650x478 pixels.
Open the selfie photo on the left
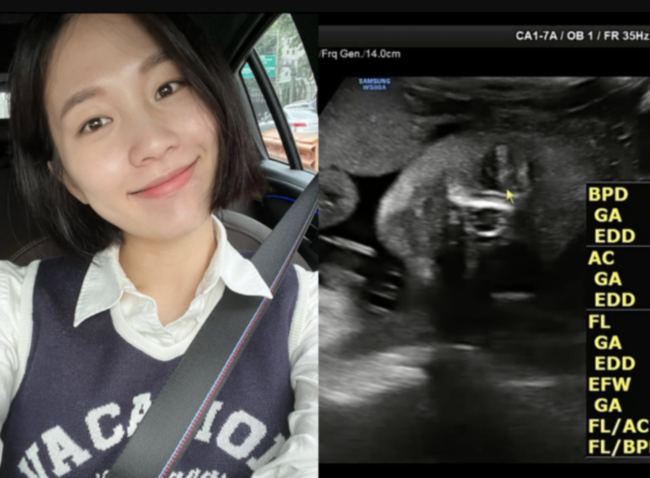pyautogui.click(x=159, y=245)
